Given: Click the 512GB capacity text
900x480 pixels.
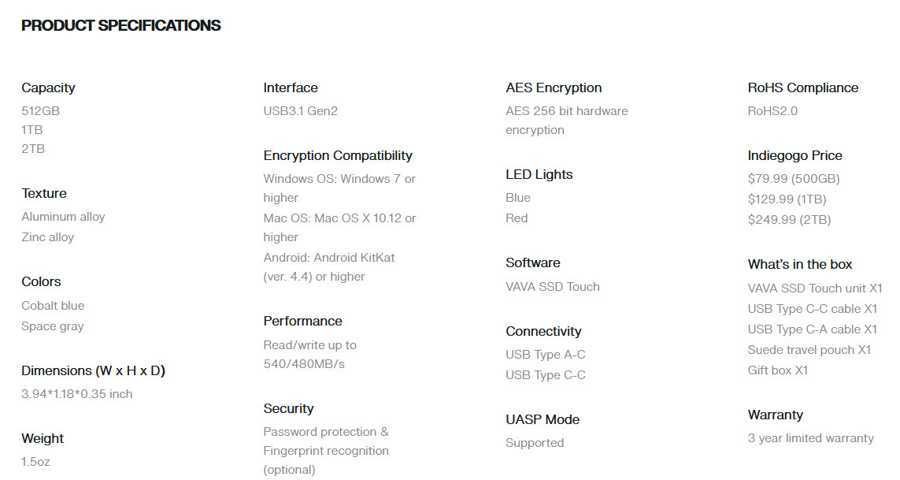Looking at the screenshot, I should point(40,111).
